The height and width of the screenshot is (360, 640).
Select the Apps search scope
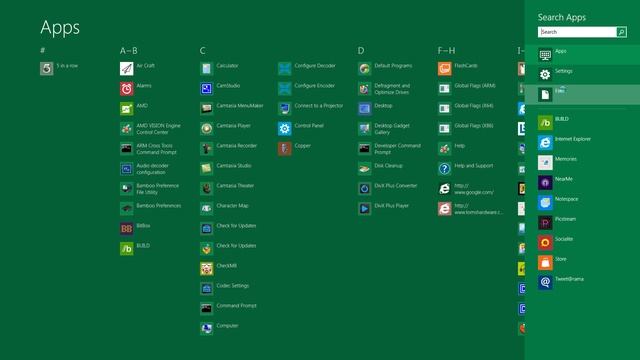[582, 55]
